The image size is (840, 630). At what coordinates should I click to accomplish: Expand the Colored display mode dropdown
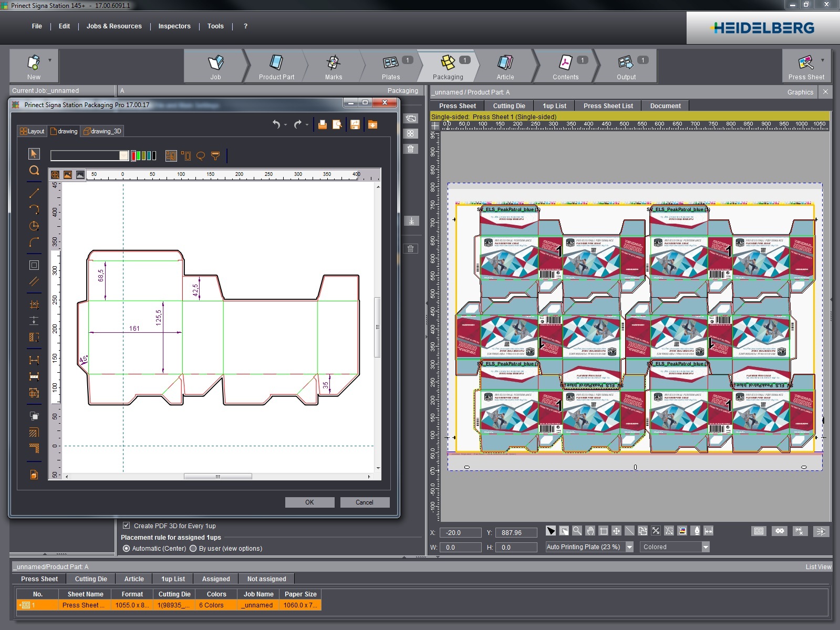[706, 547]
